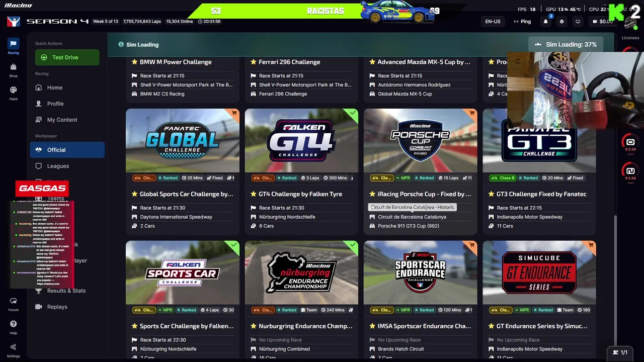Open the Forum icon in the left rail
Viewport: 644px width, 362px height.
click(x=13, y=304)
